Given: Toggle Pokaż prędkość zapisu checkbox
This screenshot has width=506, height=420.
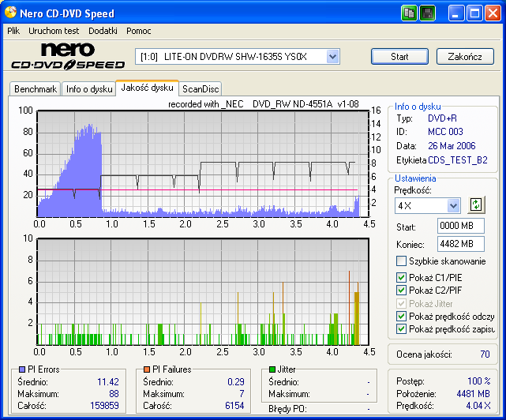Looking at the screenshot, I should tap(401, 329).
